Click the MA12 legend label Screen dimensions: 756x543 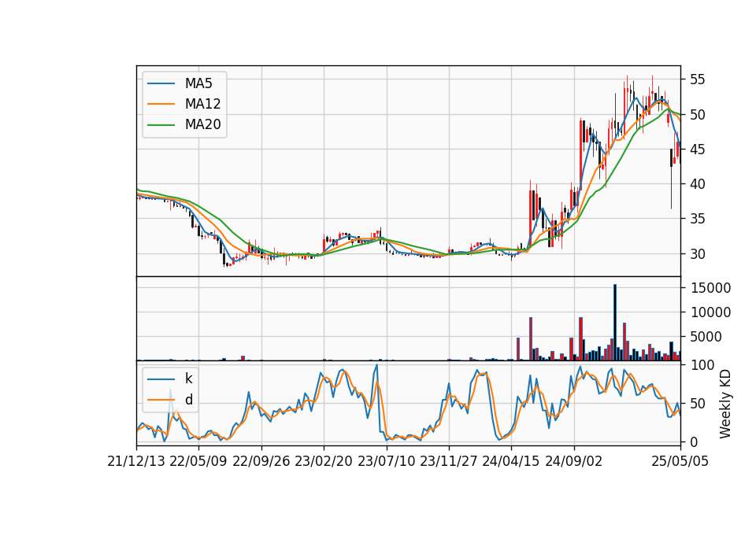click(202, 104)
